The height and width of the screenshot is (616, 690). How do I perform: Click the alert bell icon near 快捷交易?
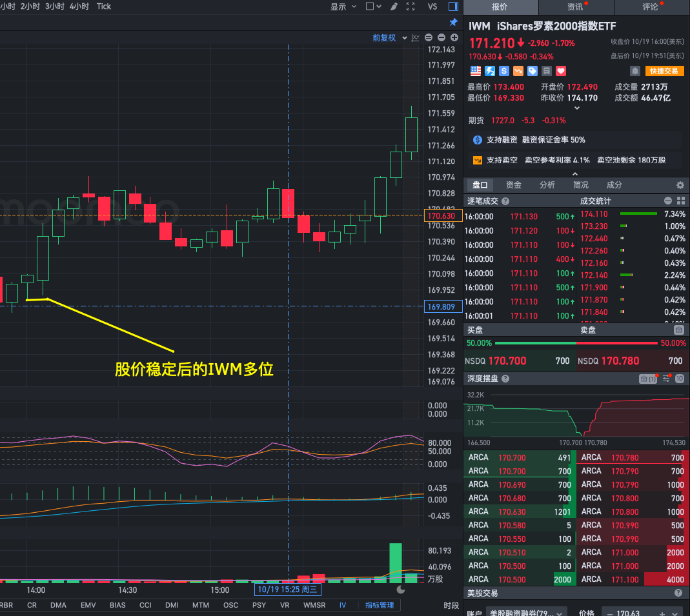[635, 71]
